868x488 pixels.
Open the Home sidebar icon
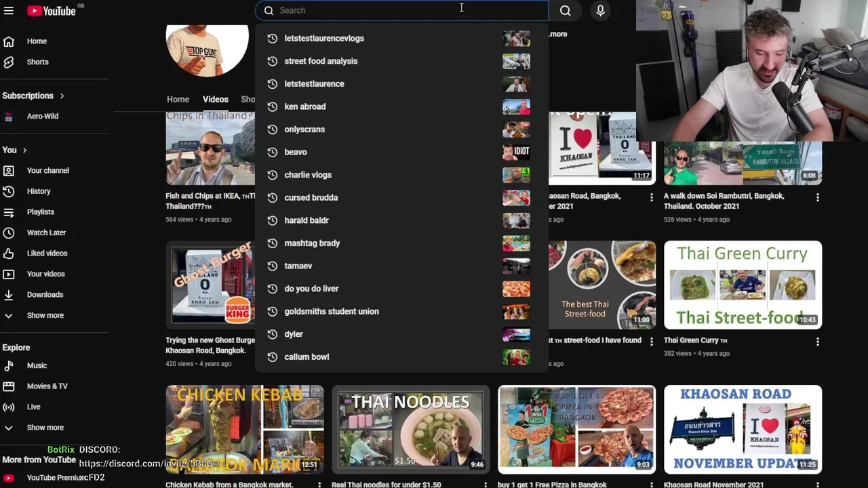click(x=9, y=41)
